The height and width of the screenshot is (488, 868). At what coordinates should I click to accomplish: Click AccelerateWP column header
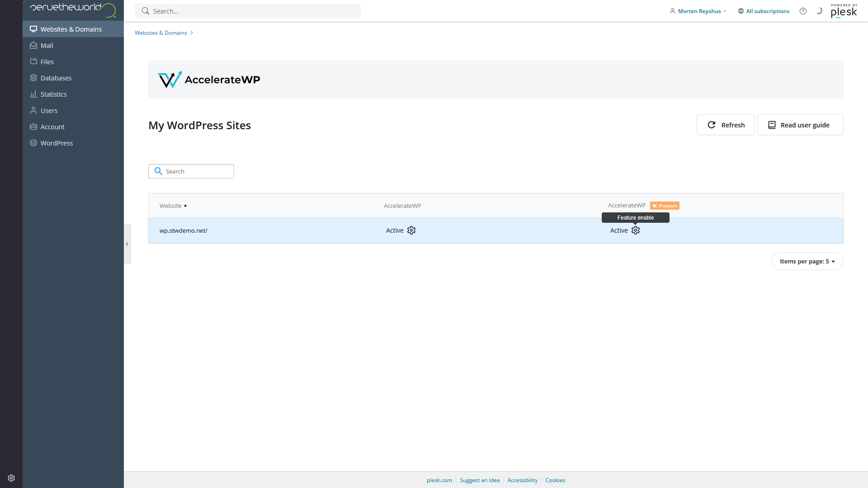[x=402, y=206]
